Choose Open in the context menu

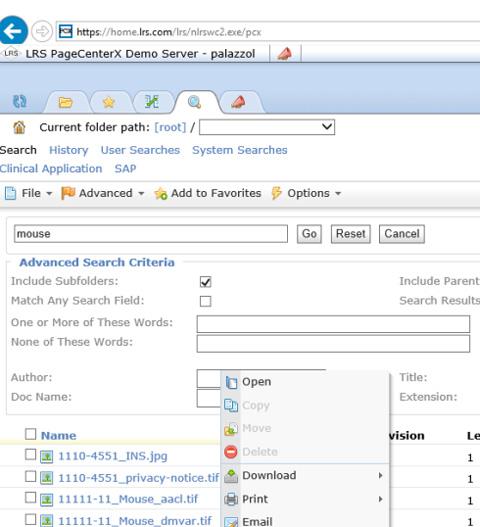point(305,382)
